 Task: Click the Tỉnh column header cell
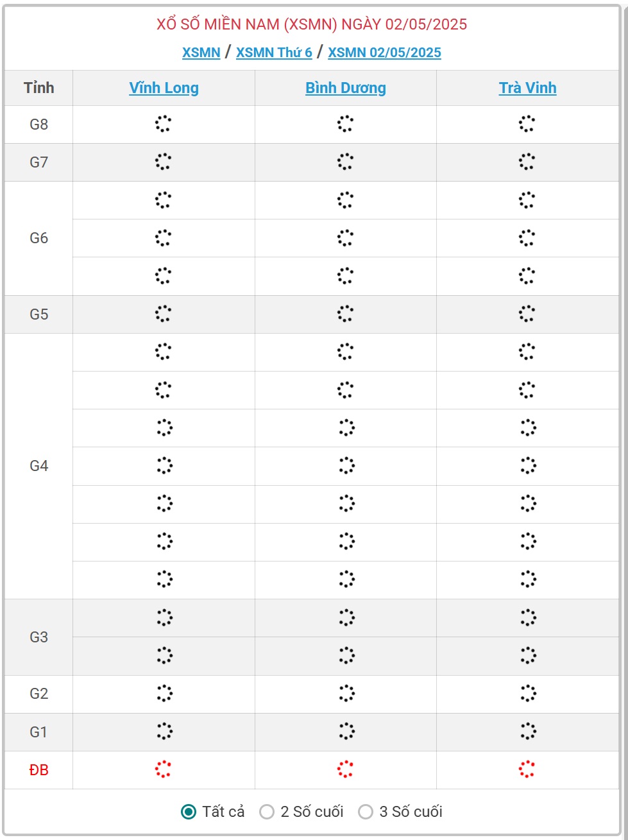pyautogui.click(x=38, y=88)
